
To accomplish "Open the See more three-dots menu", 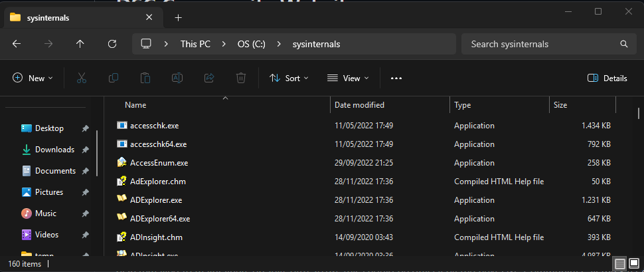I will click(396, 78).
